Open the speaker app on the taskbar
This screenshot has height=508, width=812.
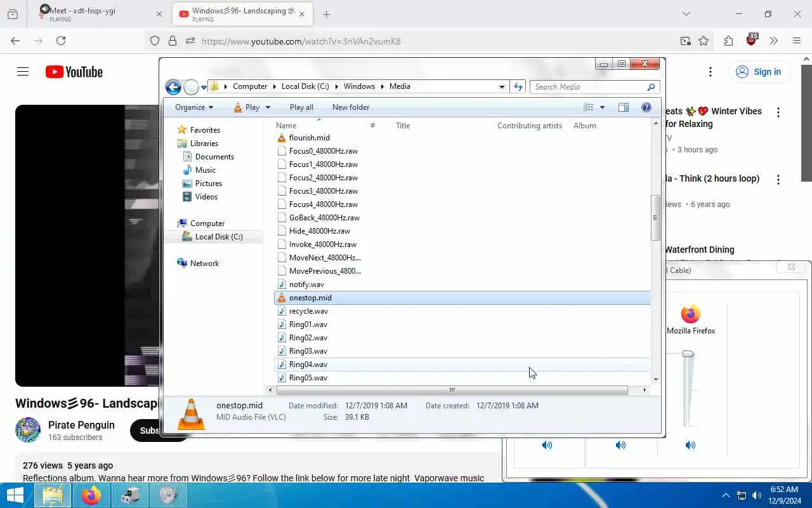(168, 495)
